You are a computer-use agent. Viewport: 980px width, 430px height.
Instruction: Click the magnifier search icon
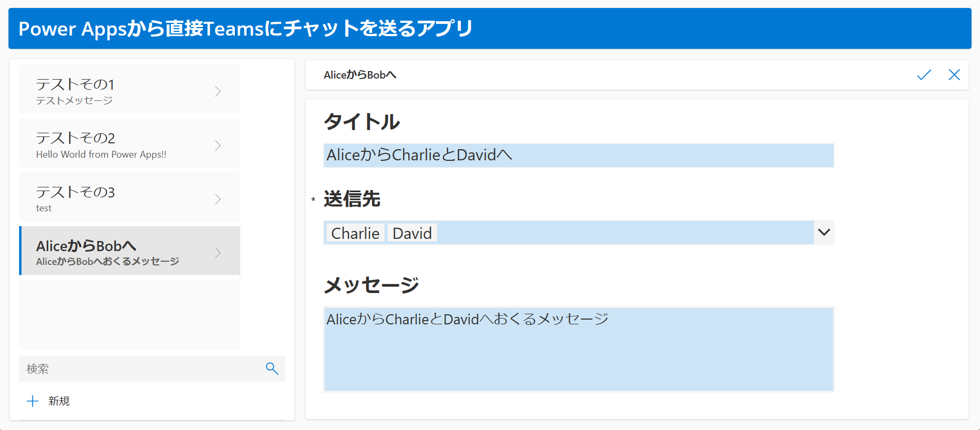click(x=272, y=368)
